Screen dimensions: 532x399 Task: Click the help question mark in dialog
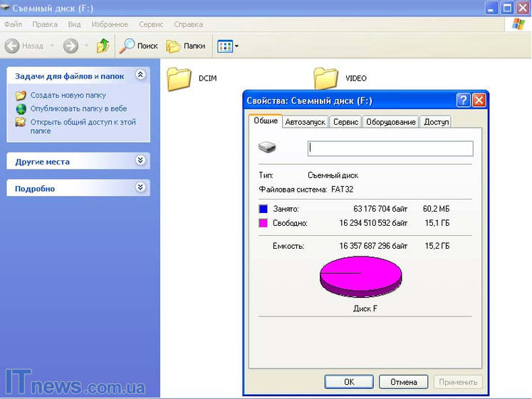tap(463, 100)
